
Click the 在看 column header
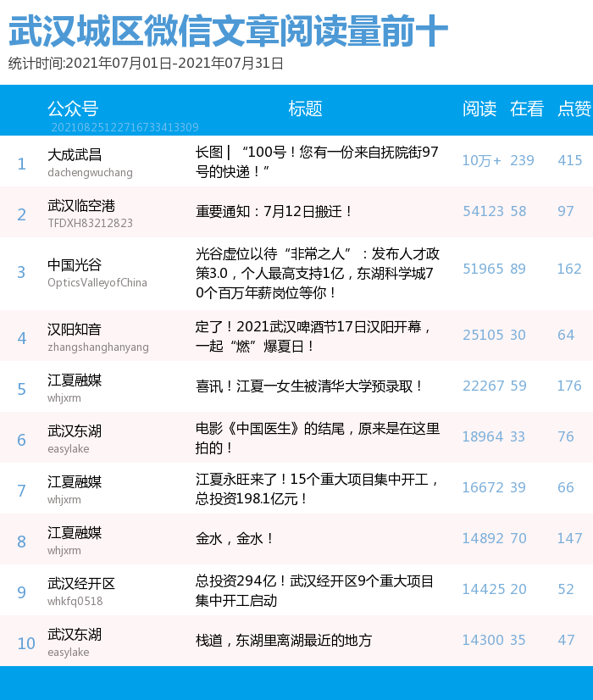[526, 108]
